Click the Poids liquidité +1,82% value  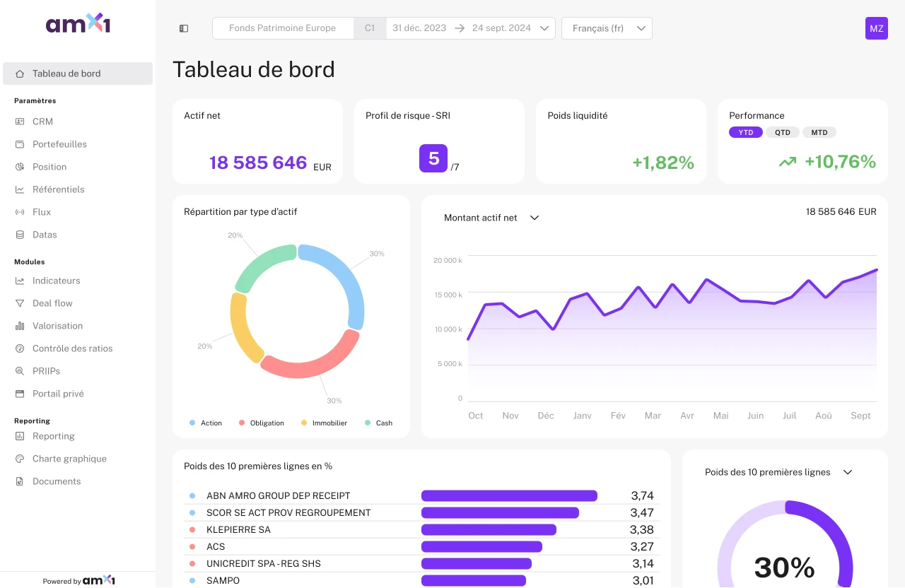coord(663,163)
